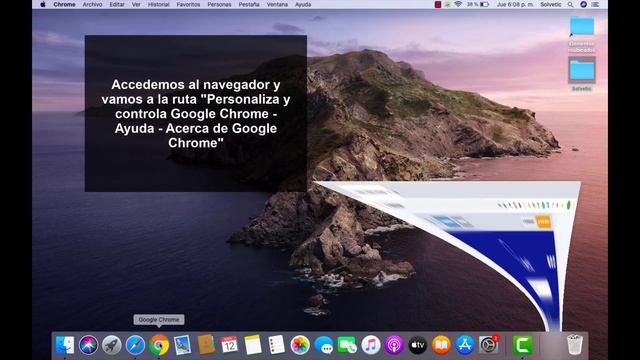Open the orange Books app icon
The height and width of the screenshot is (360, 640).
pos(441,345)
